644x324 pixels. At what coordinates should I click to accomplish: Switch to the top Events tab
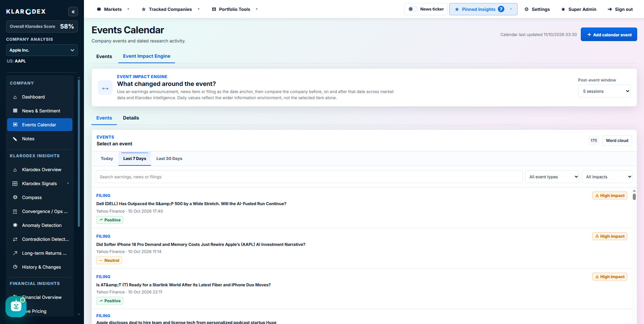pyautogui.click(x=104, y=56)
